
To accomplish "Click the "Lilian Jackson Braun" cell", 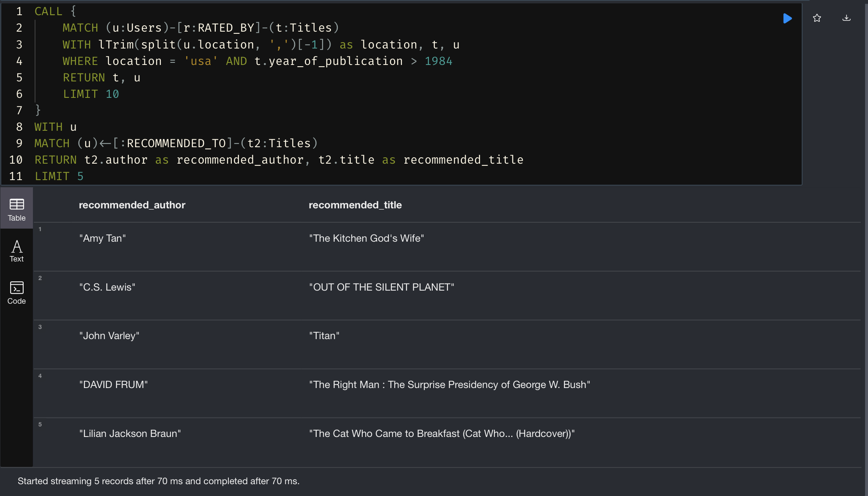I will tap(130, 434).
